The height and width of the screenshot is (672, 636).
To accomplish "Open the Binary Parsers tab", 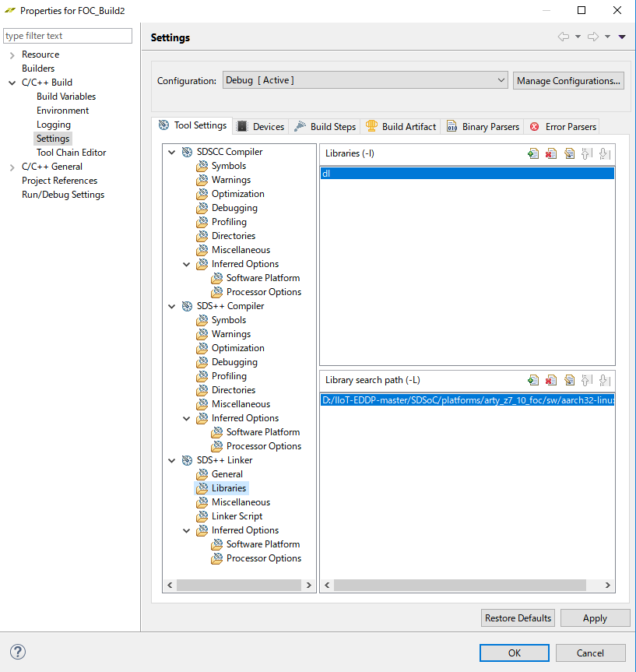I will tap(483, 127).
